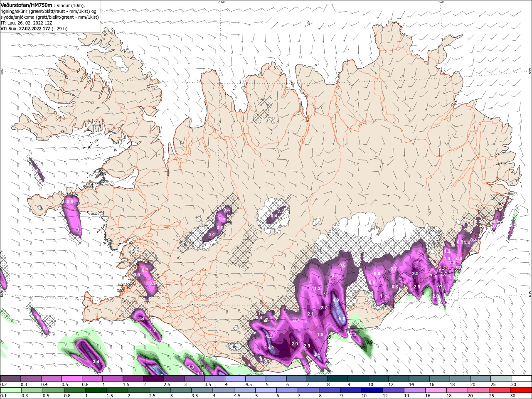Click the 2.9 precipitation value on the map
This screenshot has height=399, width=532.
point(295,344)
